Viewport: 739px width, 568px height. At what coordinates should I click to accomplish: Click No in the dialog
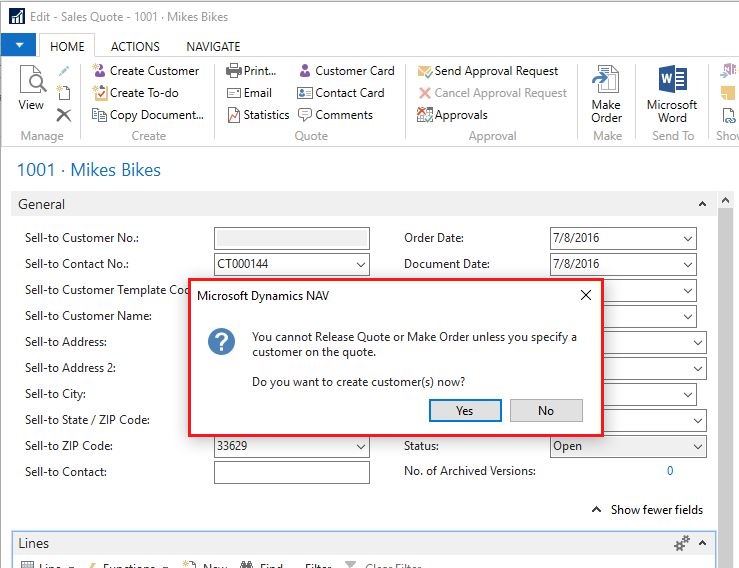pyautogui.click(x=546, y=411)
